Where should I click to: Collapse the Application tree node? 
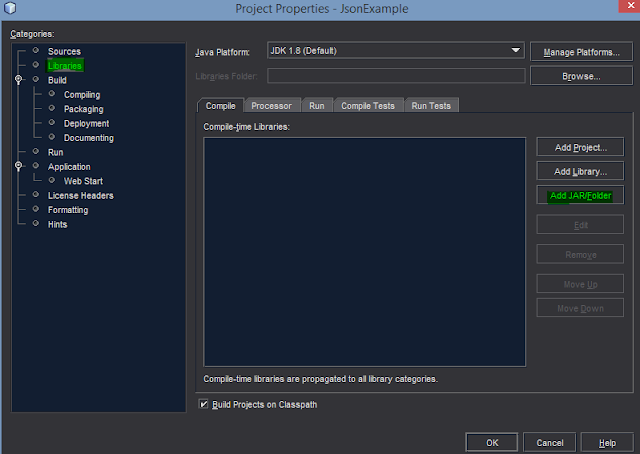click(18, 165)
